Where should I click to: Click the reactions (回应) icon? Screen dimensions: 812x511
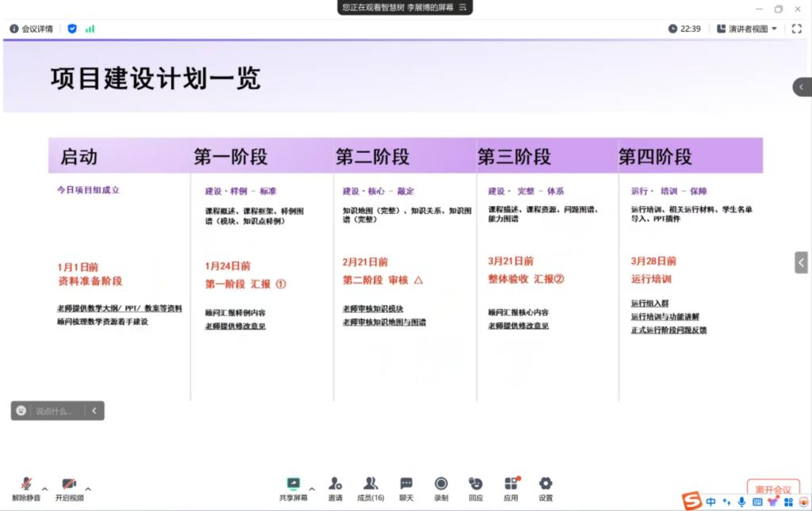pyautogui.click(x=476, y=484)
